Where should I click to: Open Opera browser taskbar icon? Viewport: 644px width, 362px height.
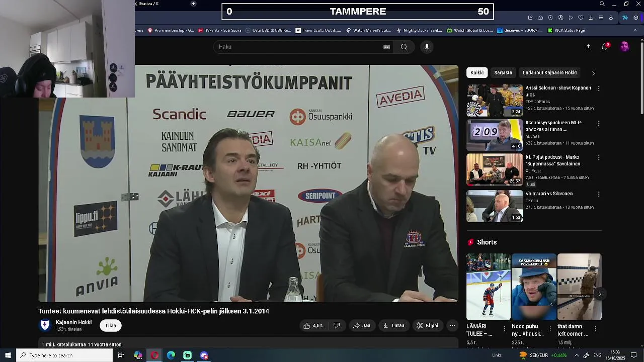(x=154, y=355)
